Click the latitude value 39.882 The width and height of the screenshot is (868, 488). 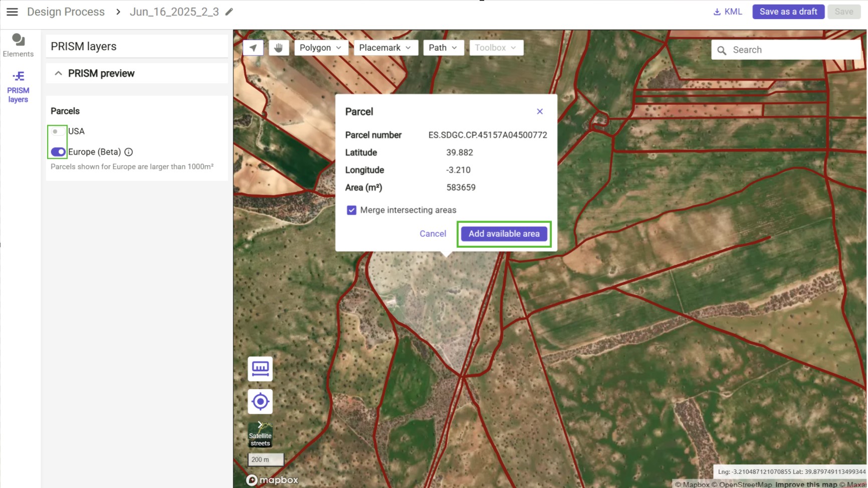(460, 152)
